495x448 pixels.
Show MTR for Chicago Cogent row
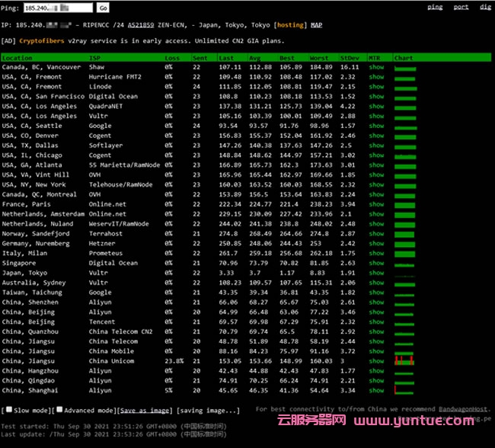pos(376,155)
